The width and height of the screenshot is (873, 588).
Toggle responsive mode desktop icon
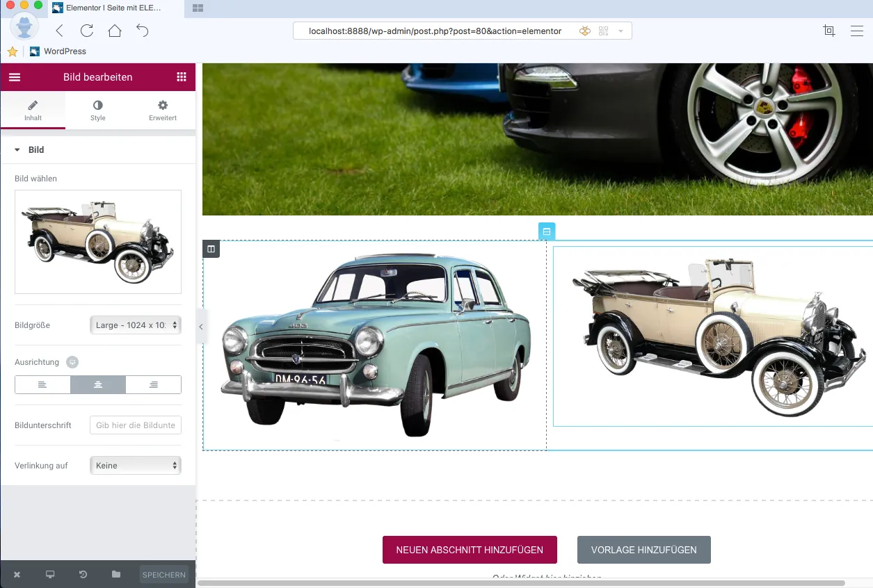coord(50,575)
